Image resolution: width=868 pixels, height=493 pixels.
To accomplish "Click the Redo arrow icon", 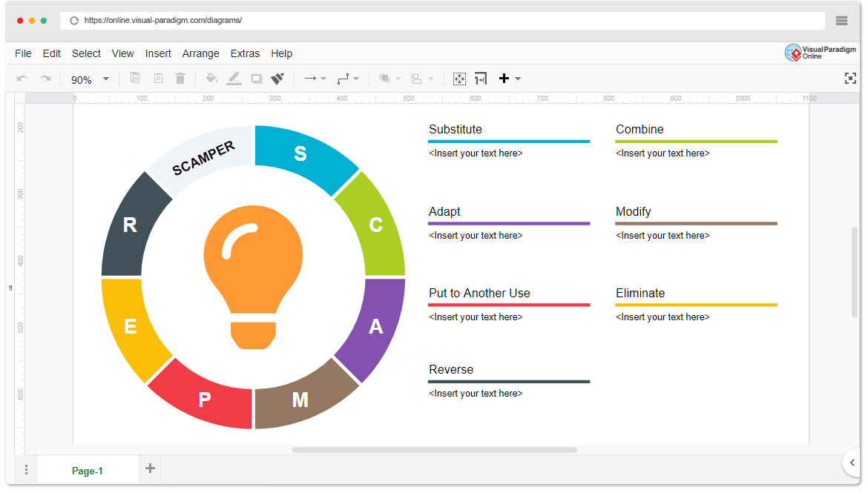I will coord(45,79).
